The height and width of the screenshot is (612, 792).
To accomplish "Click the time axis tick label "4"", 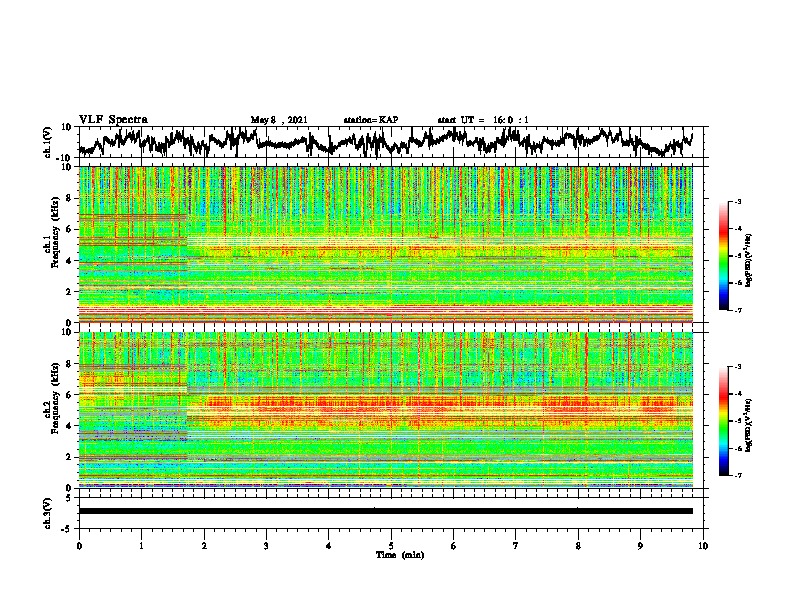I will [329, 546].
